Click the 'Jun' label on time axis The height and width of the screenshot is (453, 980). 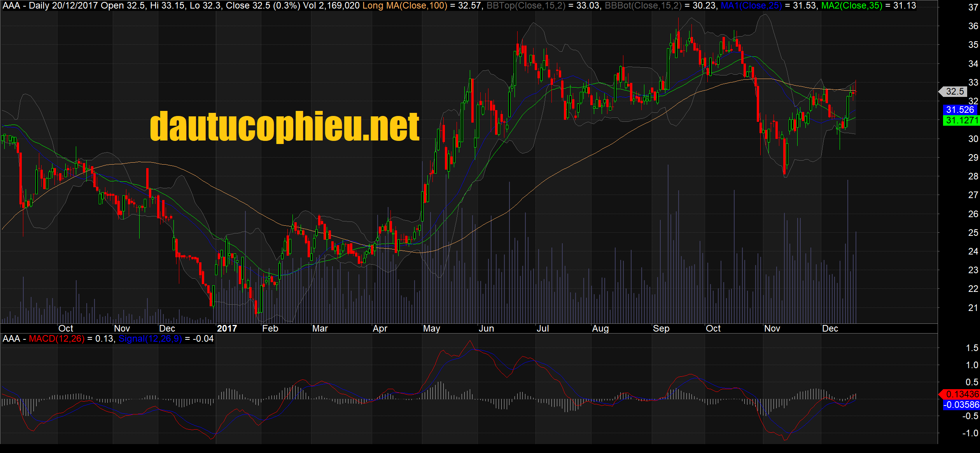point(486,328)
